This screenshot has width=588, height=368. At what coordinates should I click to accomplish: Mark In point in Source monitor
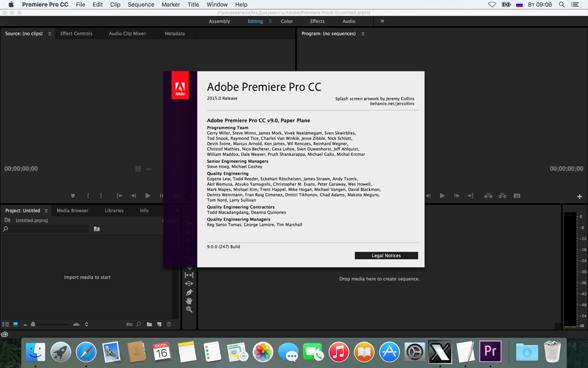(x=88, y=195)
